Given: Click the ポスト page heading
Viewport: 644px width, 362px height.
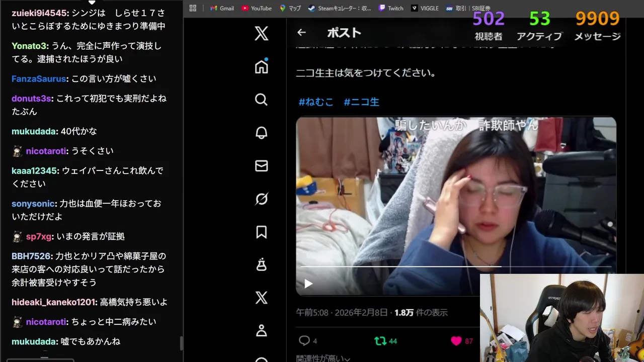Looking at the screenshot, I should (x=344, y=33).
